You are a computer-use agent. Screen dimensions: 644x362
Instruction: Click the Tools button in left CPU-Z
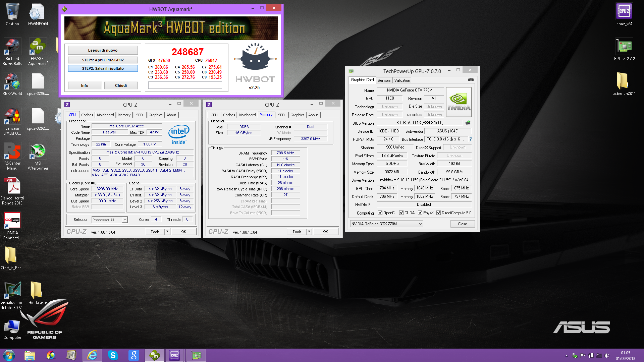pyautogui.click(x=155, y=232)
